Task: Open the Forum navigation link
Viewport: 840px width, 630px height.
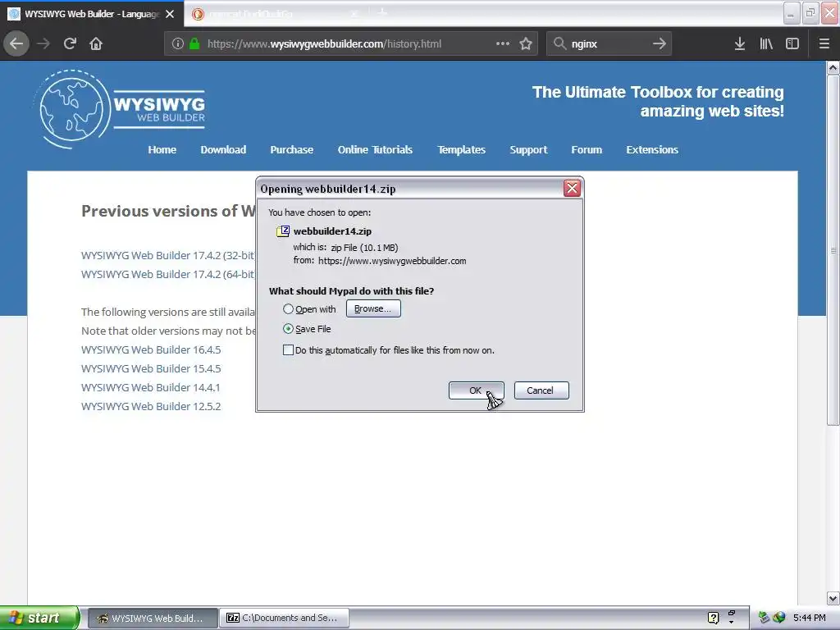Action: [587, 149]
